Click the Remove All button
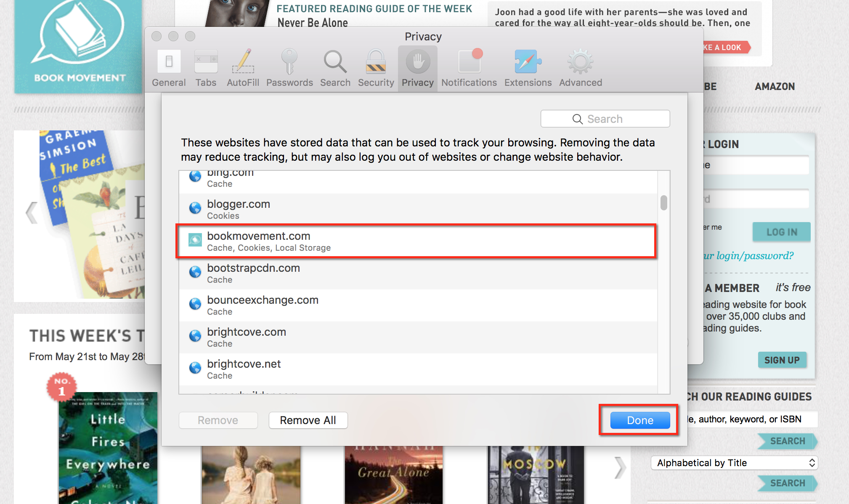The width and height of the screenshot is (849, 504). pos(308,420)
